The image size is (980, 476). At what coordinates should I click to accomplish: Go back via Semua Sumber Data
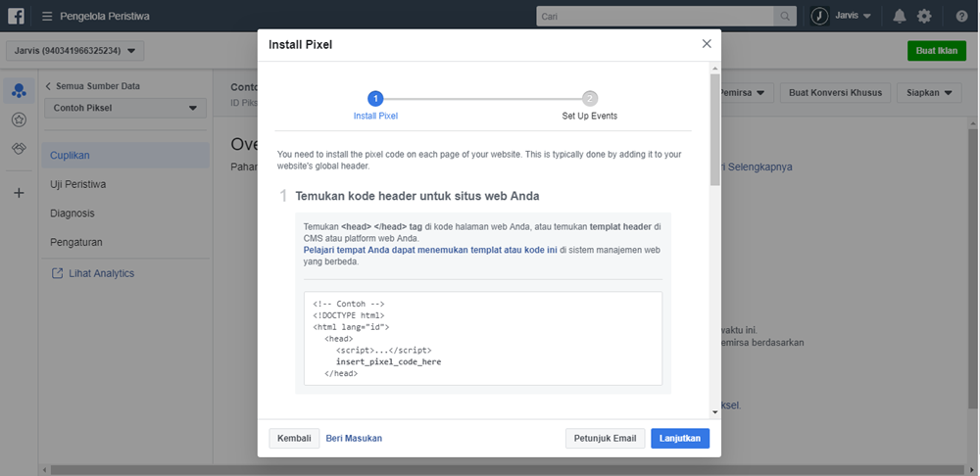pos(97,86)
